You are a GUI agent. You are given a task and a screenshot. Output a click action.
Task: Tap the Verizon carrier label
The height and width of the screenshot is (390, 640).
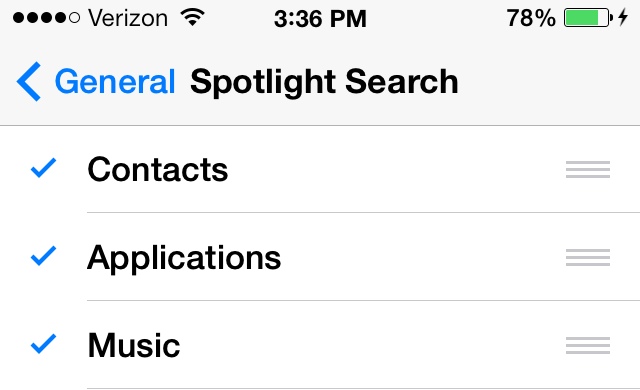tap(128, 18)
